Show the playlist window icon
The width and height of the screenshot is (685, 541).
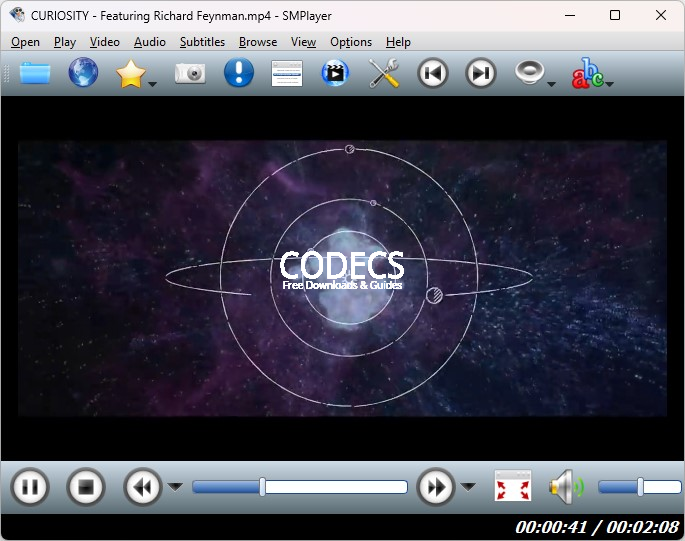(287, 73)
